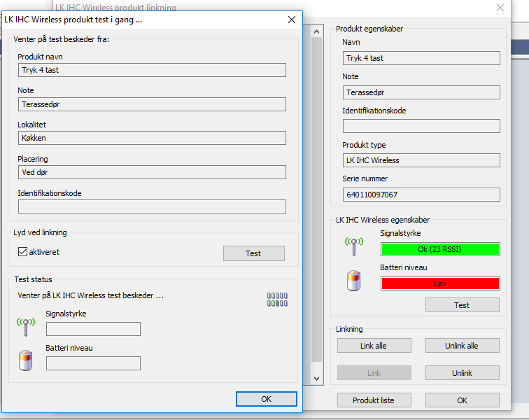Click empty Signalstyrke field in Test status
Image resolution: width=529 pixels, height=420 pixels.
tap(94, 329)
